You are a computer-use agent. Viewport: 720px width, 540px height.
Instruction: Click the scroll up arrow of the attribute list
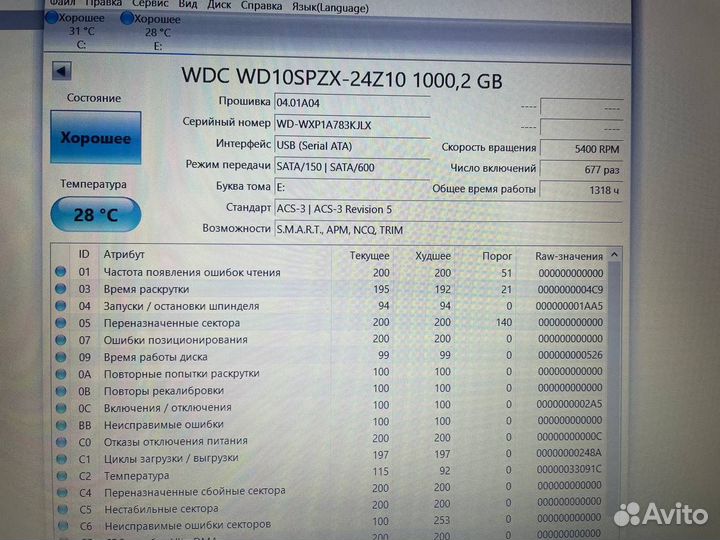[x=614, y=255]
